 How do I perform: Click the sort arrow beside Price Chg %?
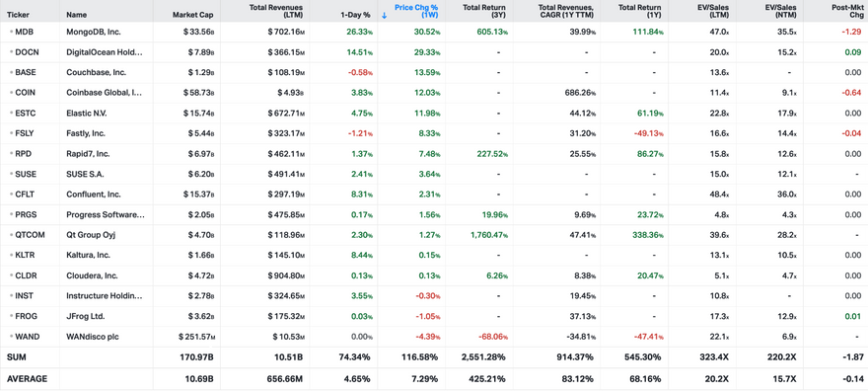click(384, 16)
